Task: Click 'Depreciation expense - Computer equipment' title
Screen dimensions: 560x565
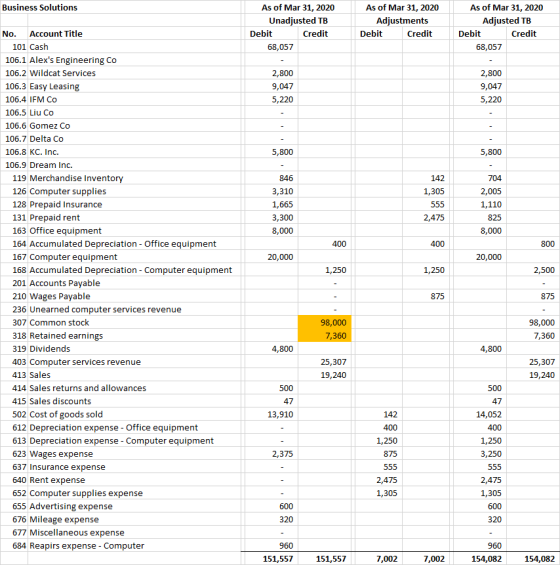Action: coord(121,441)
